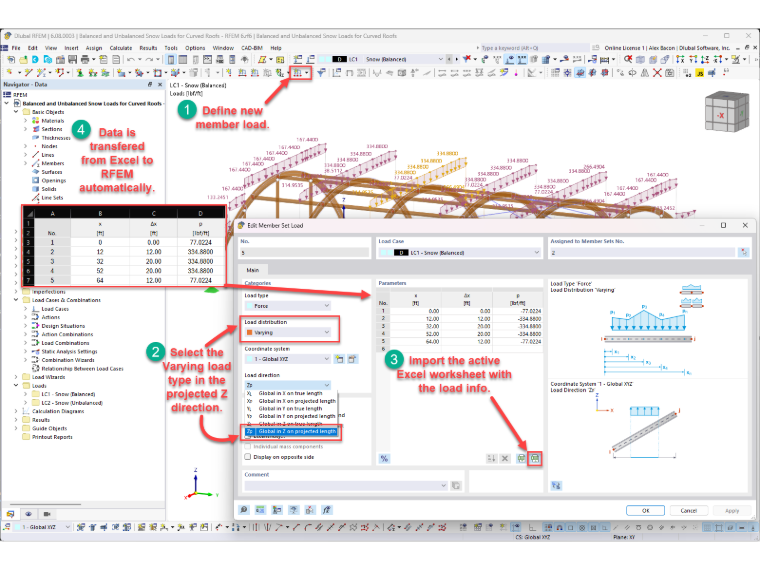Set view in Y direction icon
Screen dimensions: 760x570
point(693,59)
